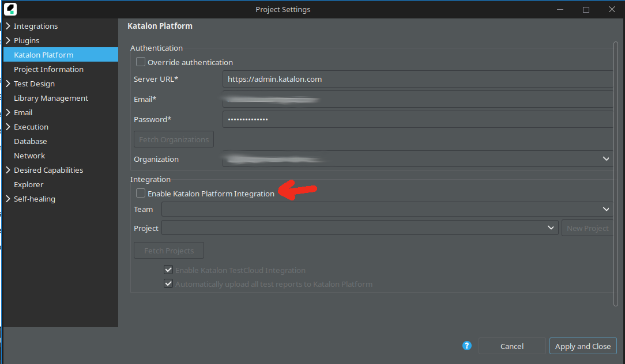Open the Network settings page
Image resolution: width=625 pixels, height=364 pixels.
29,155
